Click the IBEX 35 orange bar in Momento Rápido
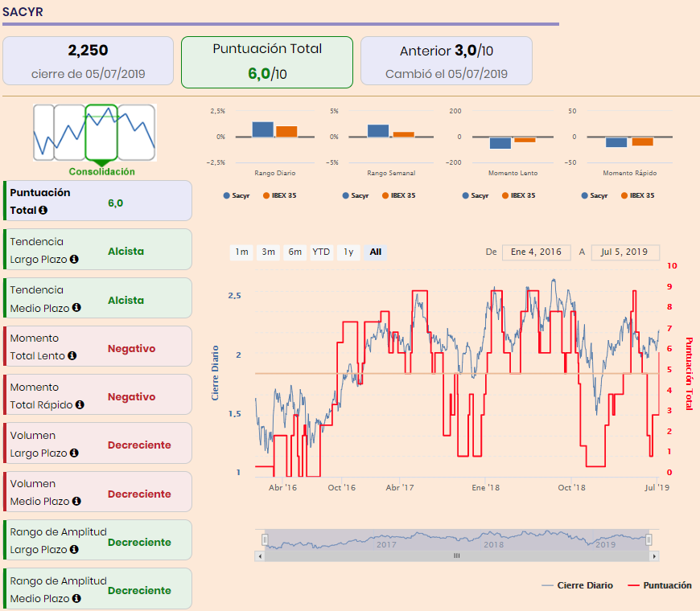Image resolution: width=700 pixels, height=611 pixels. coord(643,141)
